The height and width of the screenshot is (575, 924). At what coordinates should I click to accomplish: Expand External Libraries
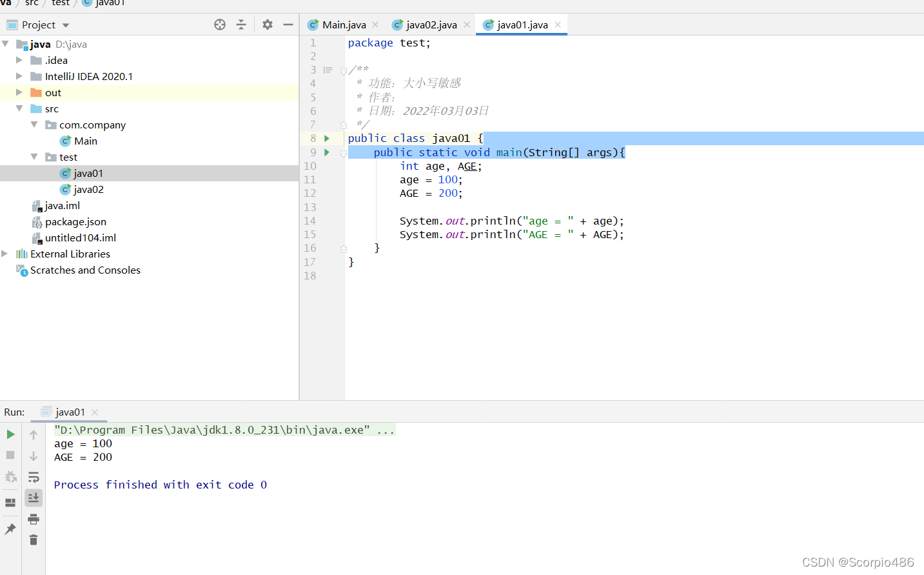[x=5, y=254]
